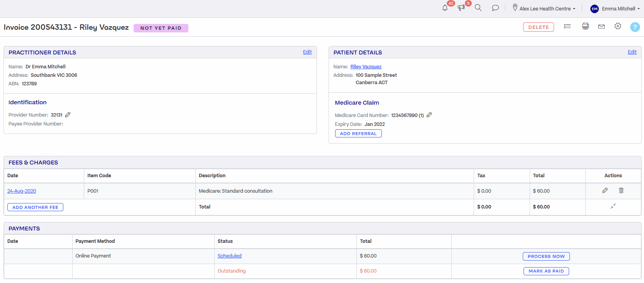Screen dimensions: 644x283
Task: Open the Alex Lee Health Centre dropdown
Action: (x=547, y=8)
